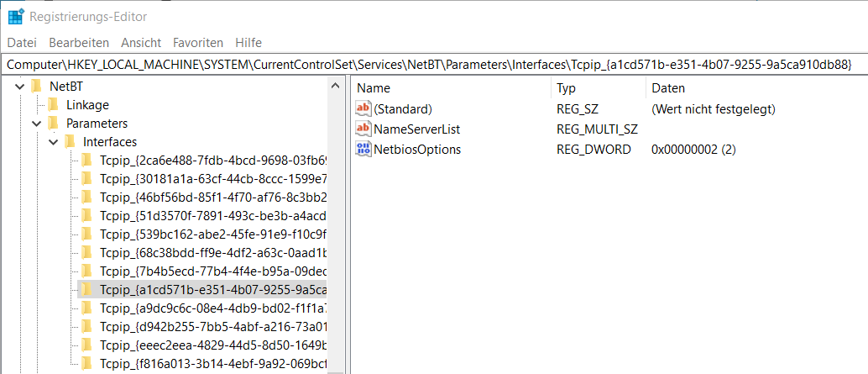Screen dimensions: 868x374
Task: Click the REG_MULTI_SZ type cell
Action: pos(598,129)
